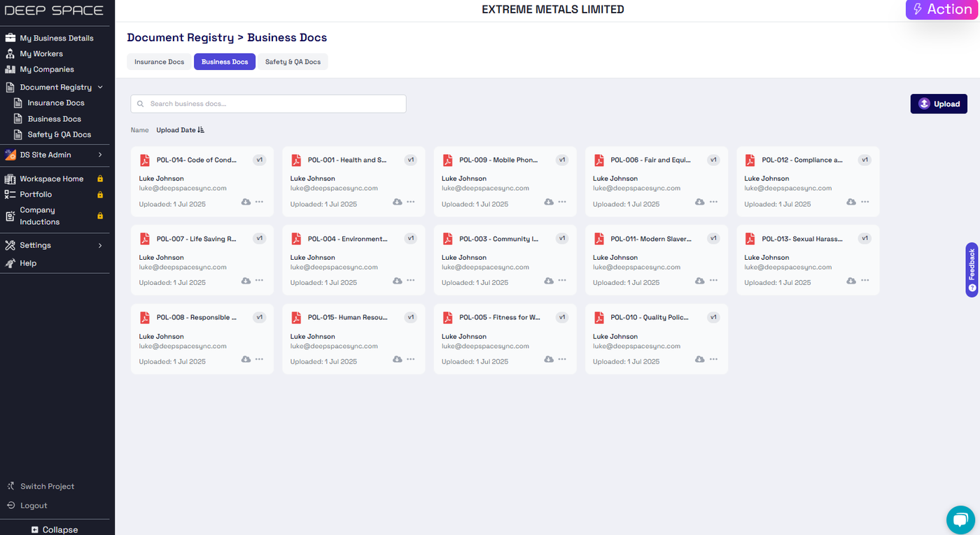Expand the DS Site Admin menu
The height and width of the screenshot is (535, 980).
pos(100,155)
